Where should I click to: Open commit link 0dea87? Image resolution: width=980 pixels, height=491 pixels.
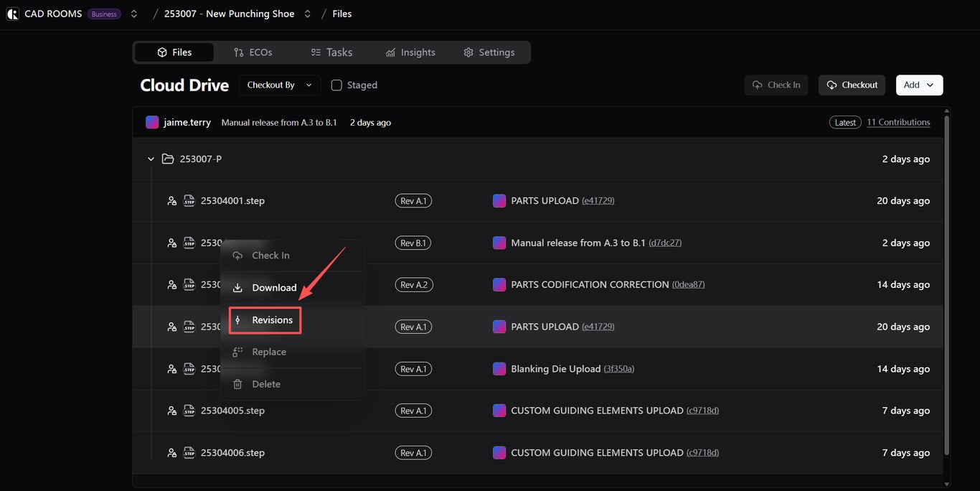[688, 285]
